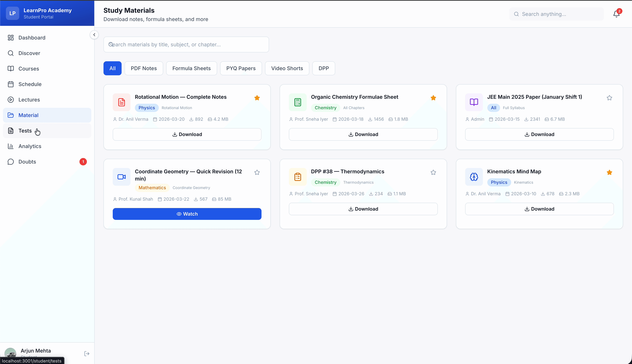Bookmark DPP #38 Thermodynamics with star

pyautogui.click(x=433, y=172)
